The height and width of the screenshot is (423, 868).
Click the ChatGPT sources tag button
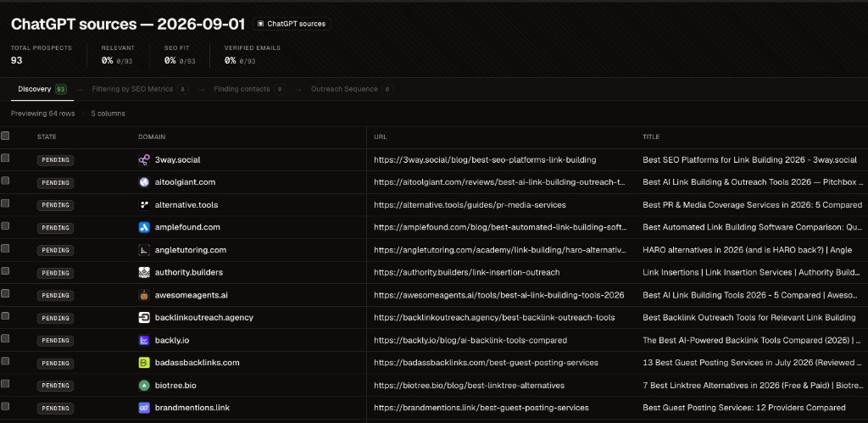292,24
